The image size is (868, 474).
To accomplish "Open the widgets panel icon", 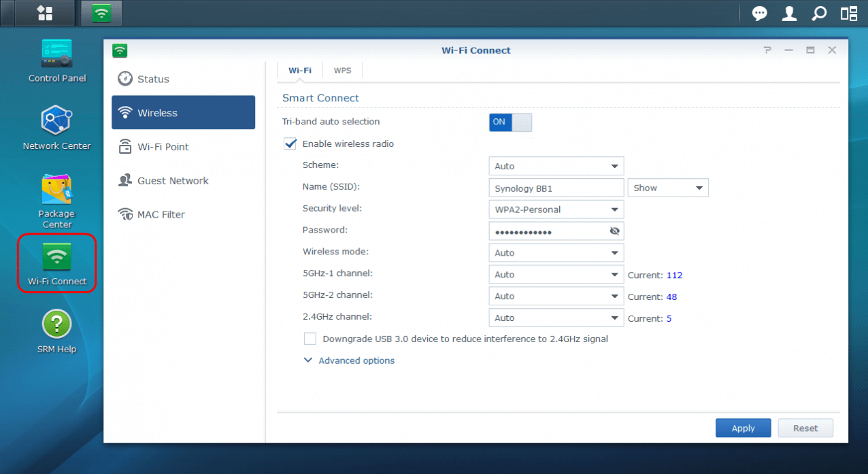I will point(848,14).
